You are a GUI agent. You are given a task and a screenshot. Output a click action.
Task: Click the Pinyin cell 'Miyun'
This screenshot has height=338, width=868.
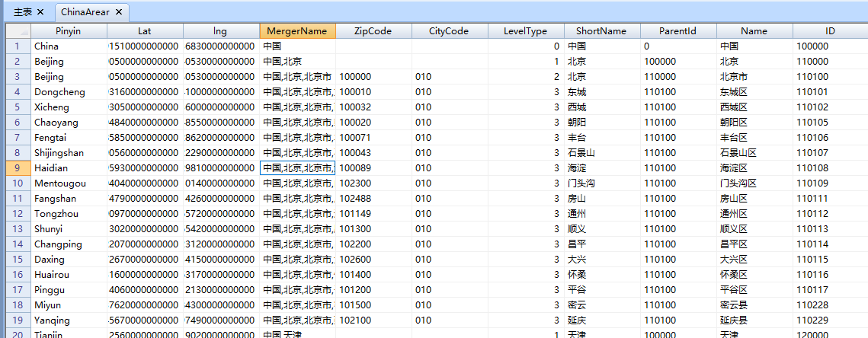point(69,305)
